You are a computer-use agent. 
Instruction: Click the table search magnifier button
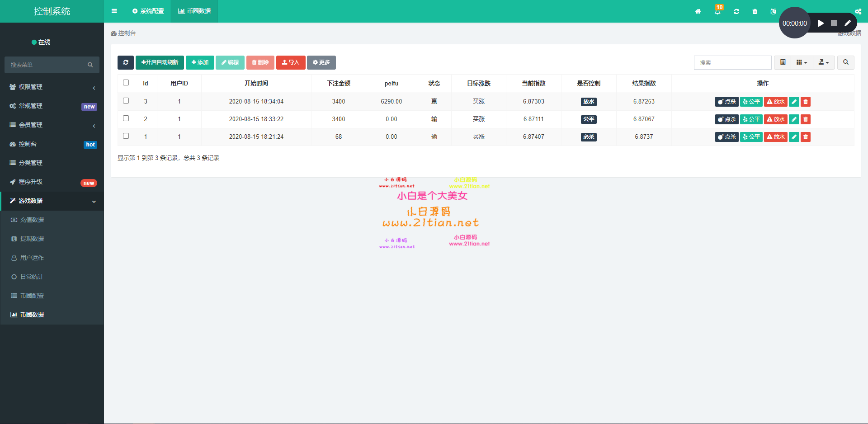pyautogui.click(x=846, y=62)
